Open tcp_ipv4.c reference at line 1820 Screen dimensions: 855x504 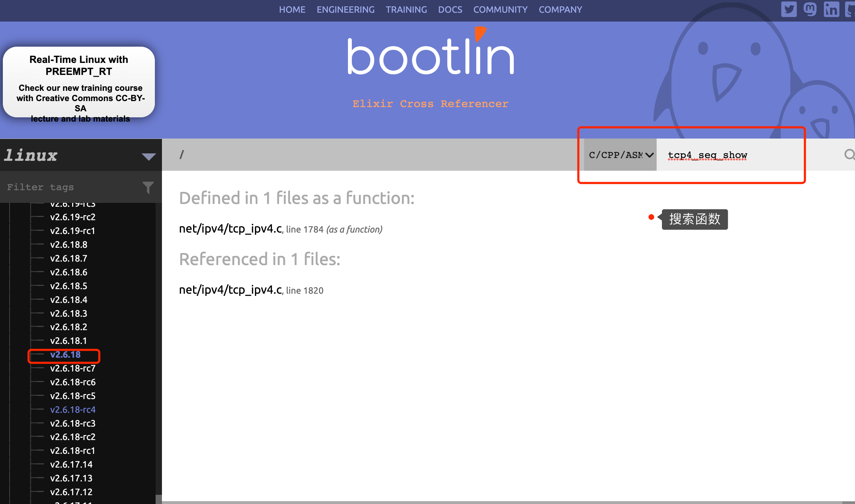(x=231, y=290)
